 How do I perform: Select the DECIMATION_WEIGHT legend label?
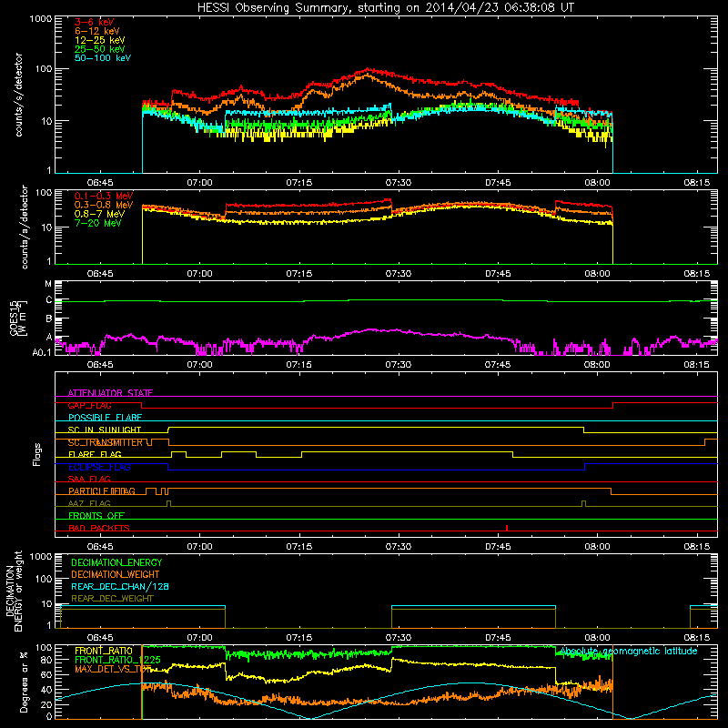tap(116, 574)
